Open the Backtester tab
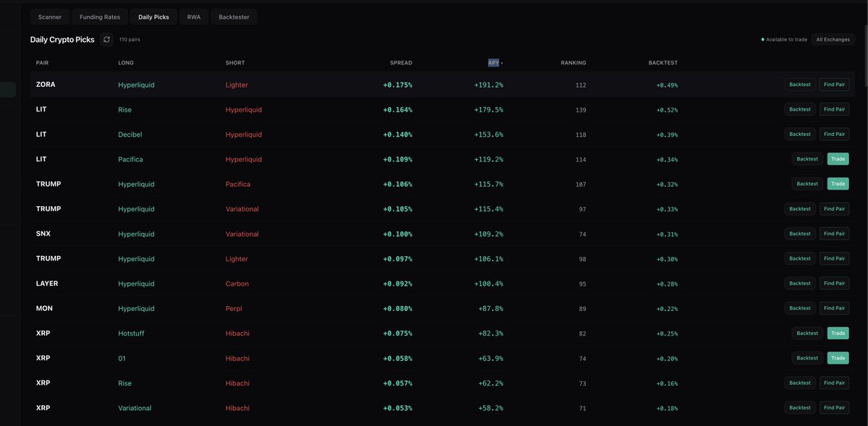This screenshot has height=426, width=868. coord(234,17)
